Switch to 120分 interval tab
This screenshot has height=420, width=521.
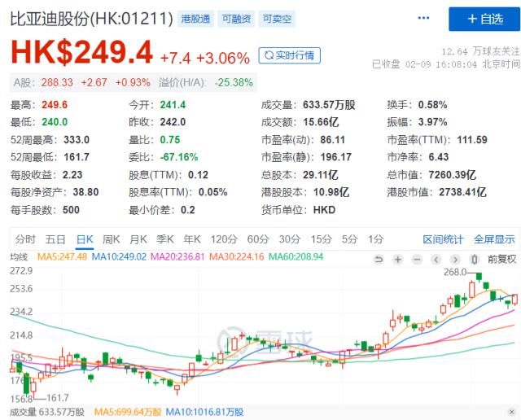224,239
